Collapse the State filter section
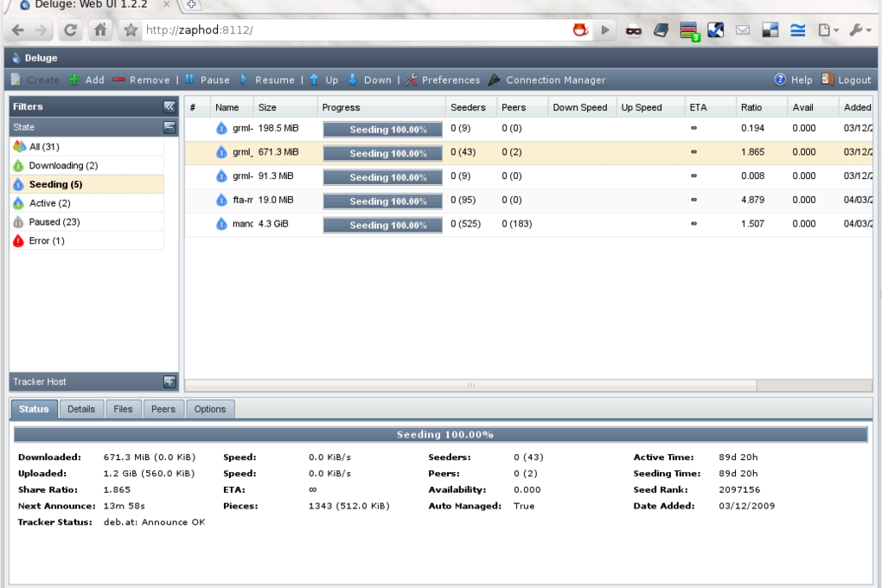 (169, 127)
